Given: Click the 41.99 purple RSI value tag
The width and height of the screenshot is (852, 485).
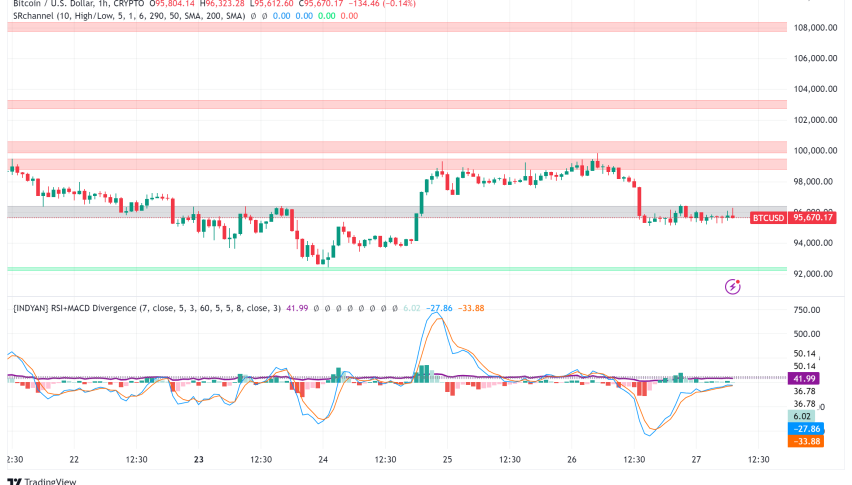Looking at the screenshot, I should pos(804,379).
